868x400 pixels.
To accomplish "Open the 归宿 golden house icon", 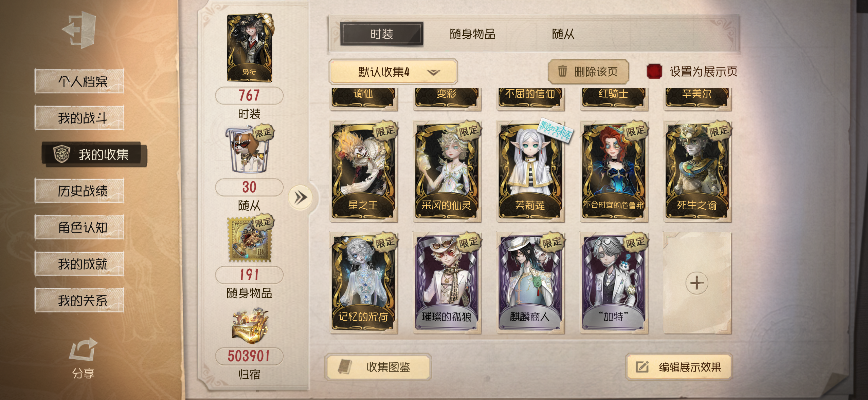I will point(250,326).
